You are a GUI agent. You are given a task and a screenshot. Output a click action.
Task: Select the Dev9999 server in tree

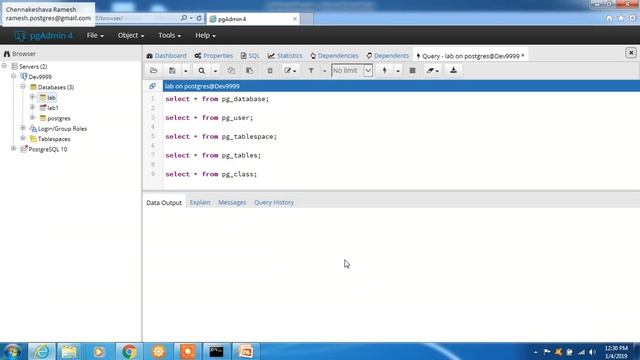(x=40, y=77)
